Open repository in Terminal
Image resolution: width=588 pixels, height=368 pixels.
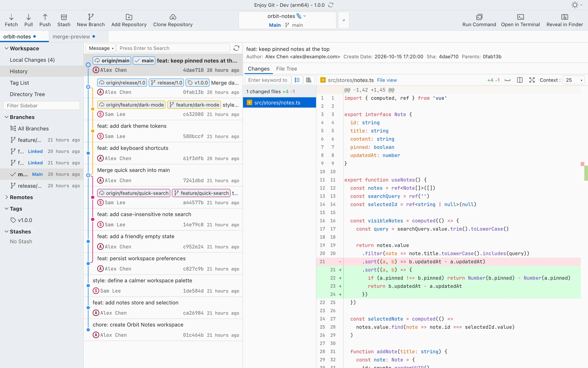520,20
